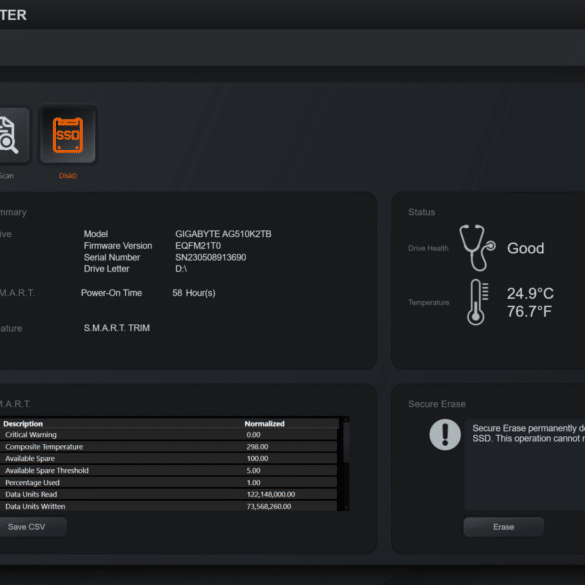Click the Secure Erase warning exclamation icon
Screen dimensions: 585x585
(x=445, y=435)
